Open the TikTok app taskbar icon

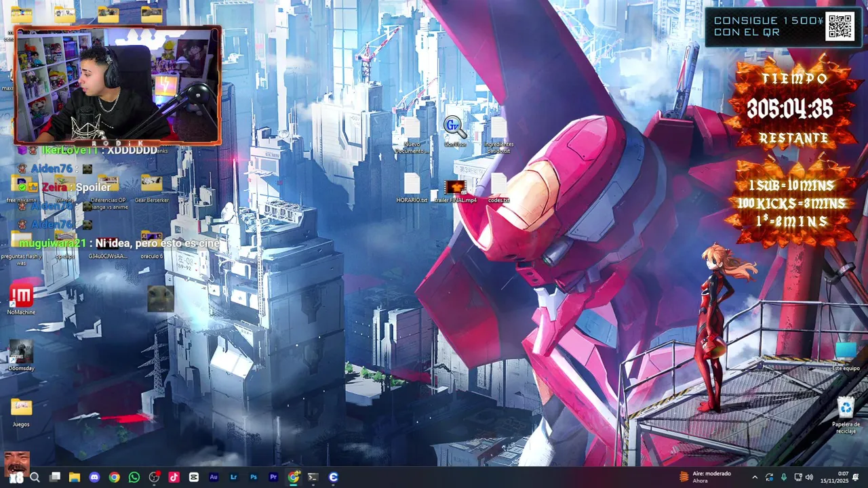click(x=174, y=477)
